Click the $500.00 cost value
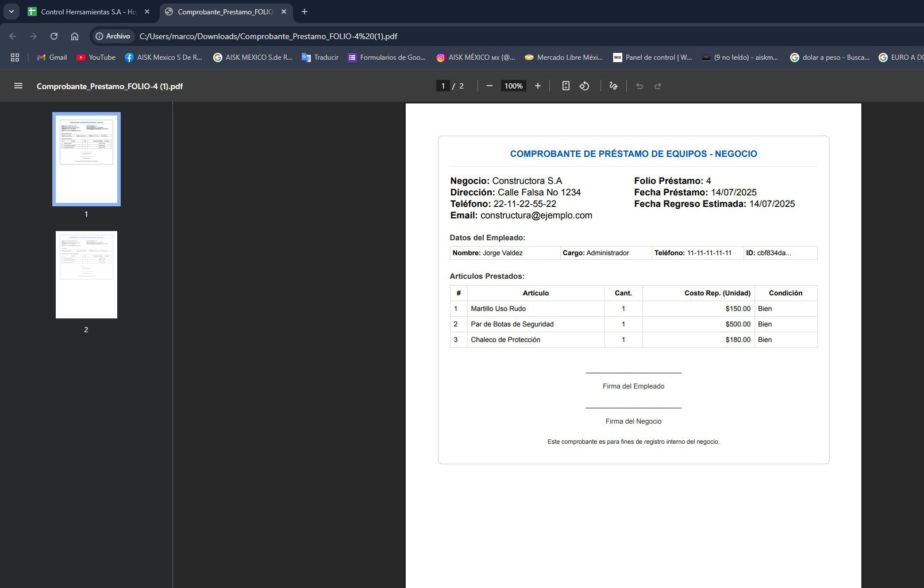This screenshot has height=588, width=924. 738,324
